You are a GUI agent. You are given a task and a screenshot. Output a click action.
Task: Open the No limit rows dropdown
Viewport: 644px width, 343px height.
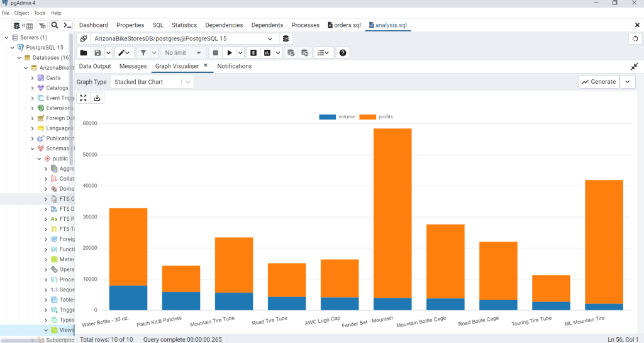tap(183, 53)
